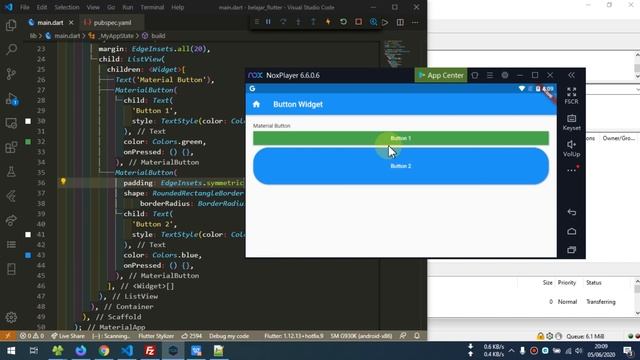Viewport: 640px width, 360px height.
Task: Open the Test flask view
Action: (x=11, y=171)
